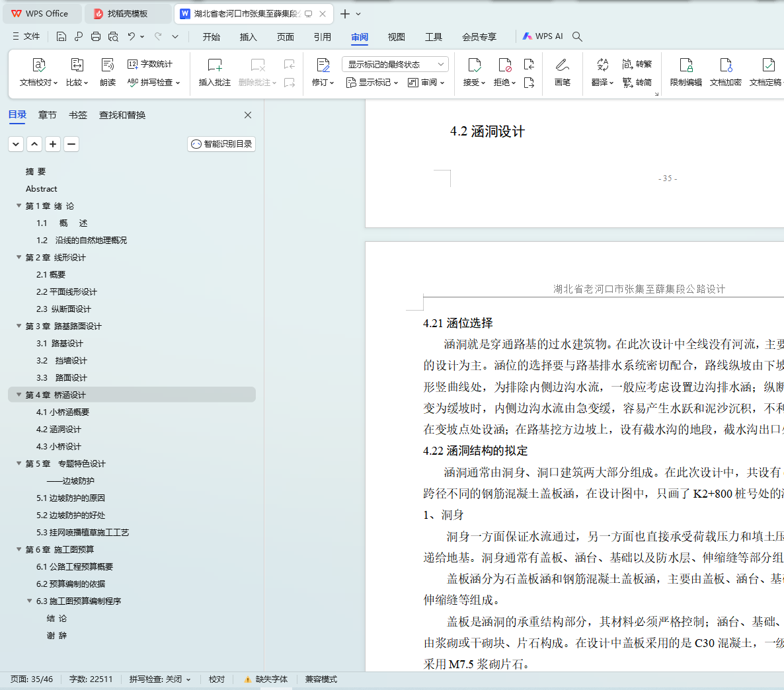The image size is (784, 690).
Task: Open the new tab dropdown arrow
Action: [x=358, y=14]
